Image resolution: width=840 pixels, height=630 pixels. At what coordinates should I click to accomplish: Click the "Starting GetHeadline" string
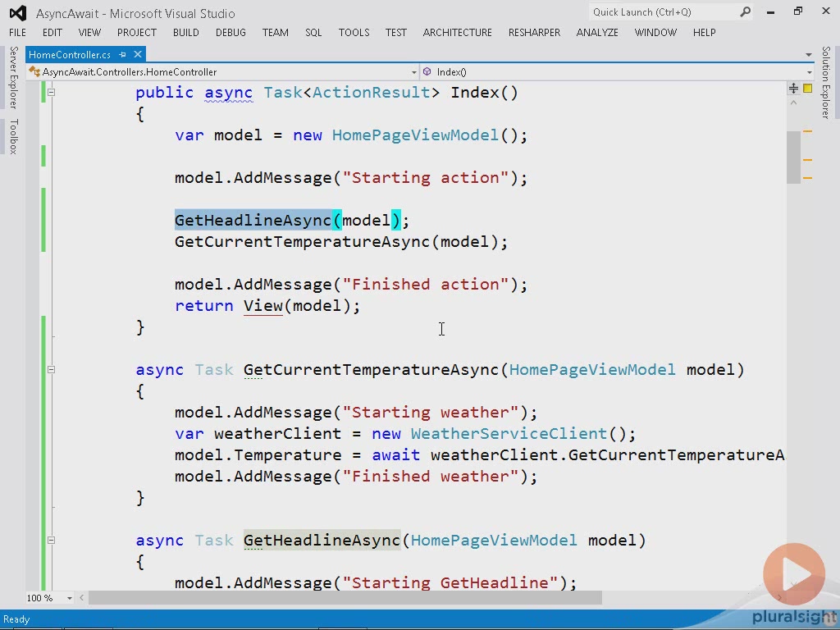coord(450,583)
